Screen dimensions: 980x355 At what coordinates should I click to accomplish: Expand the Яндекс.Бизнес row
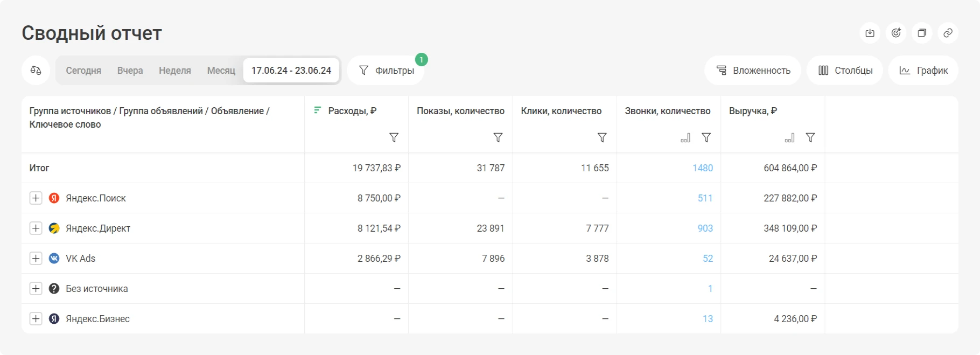pyautogui.click(x=36, y=319)
